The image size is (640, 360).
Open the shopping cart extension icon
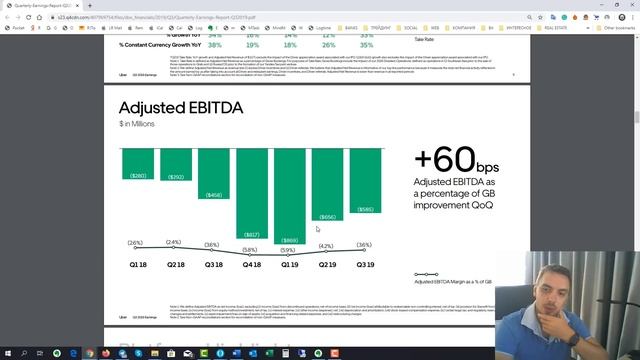coord(596,18)
